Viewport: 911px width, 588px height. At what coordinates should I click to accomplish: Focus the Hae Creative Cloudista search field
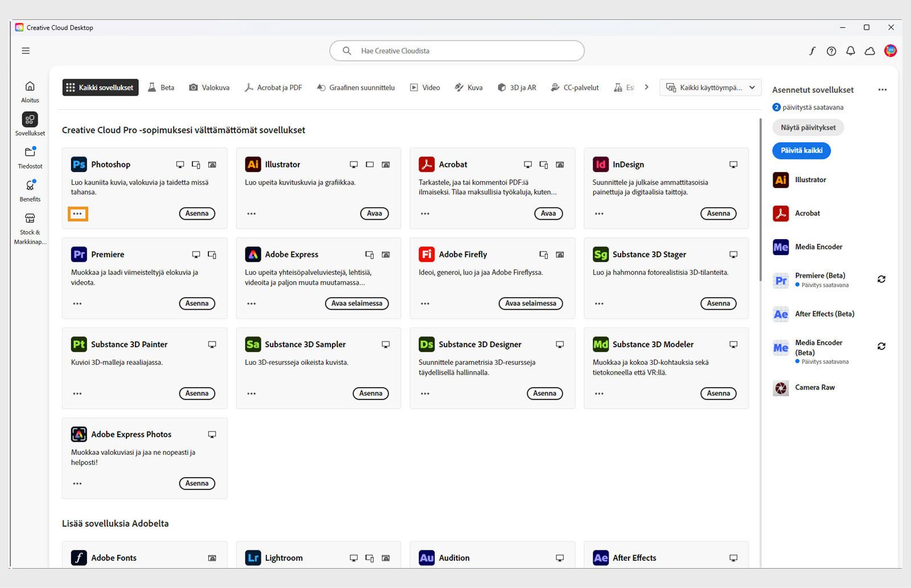point(457,51)
